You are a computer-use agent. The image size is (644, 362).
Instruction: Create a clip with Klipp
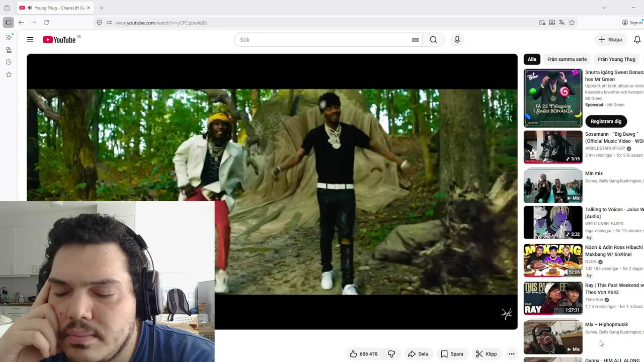pyautogui.click(x=486, y=354)
